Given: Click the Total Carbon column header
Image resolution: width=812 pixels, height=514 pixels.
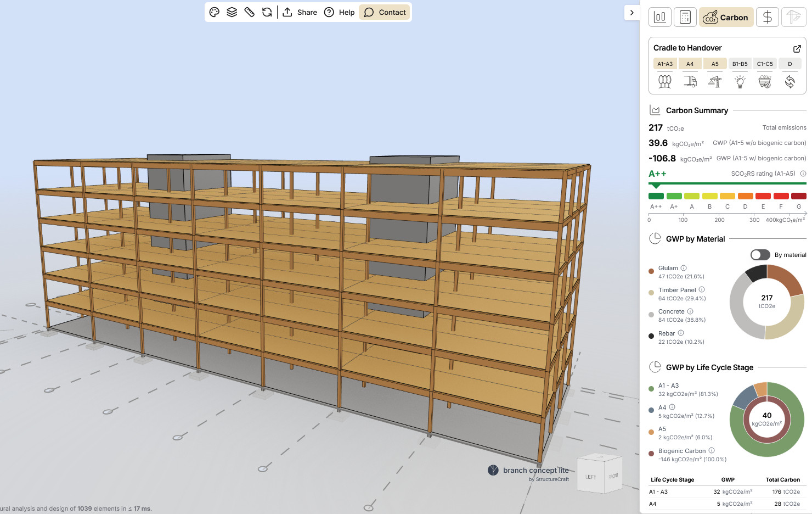Looking at the screenshot, I should pyautogui.click(x=783, y=479).
